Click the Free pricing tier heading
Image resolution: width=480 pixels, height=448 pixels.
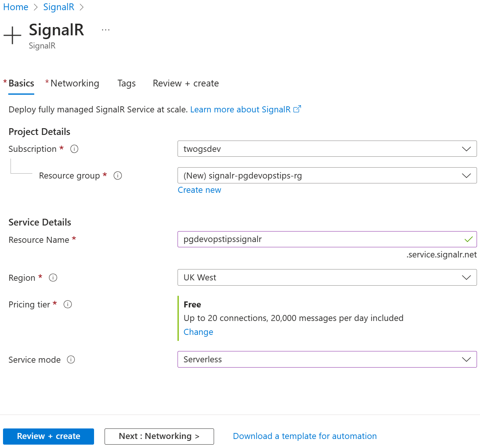pyautogui.click(x=192, y=304)
